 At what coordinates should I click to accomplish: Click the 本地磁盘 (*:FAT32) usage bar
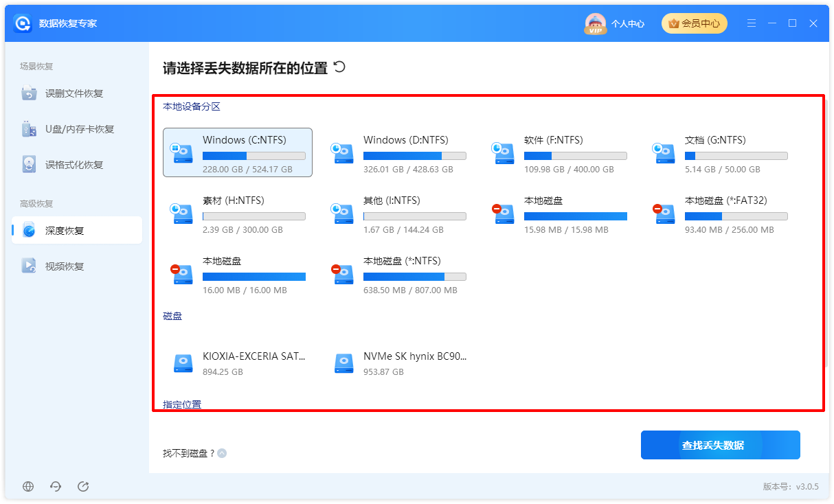pos(736,216)
